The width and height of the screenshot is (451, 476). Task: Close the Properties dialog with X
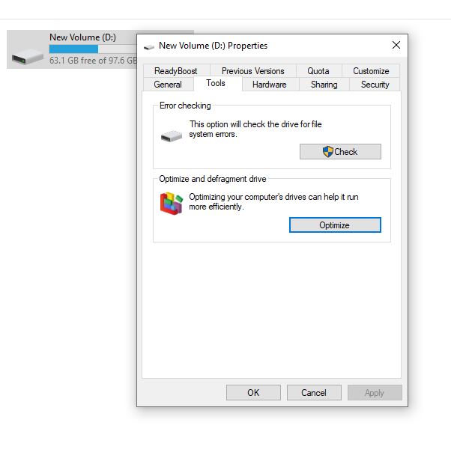[396, 45]
